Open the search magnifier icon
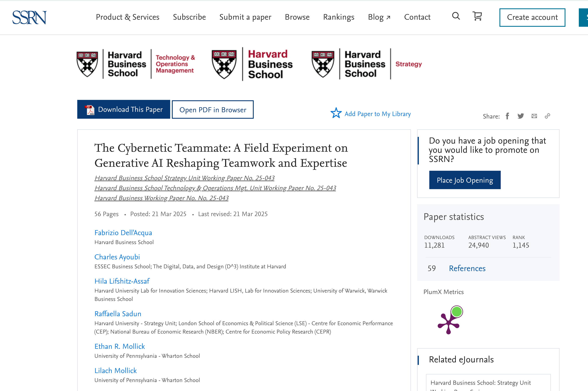 (456, 16)
